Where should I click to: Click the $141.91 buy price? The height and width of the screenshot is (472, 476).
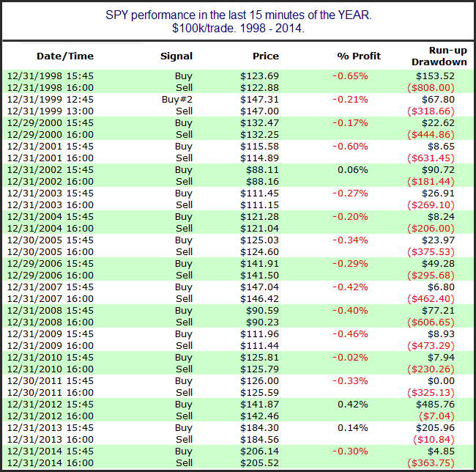[259, 264]
